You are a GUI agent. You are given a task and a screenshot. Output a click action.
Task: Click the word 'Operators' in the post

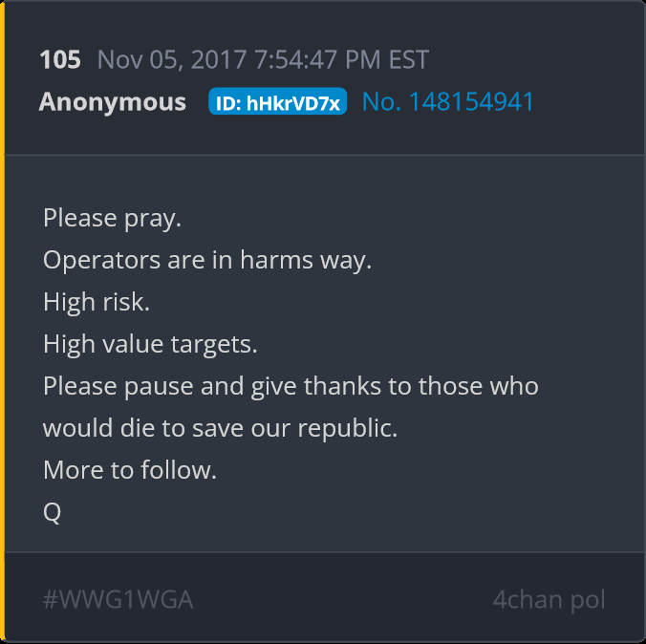coord(101,261)
